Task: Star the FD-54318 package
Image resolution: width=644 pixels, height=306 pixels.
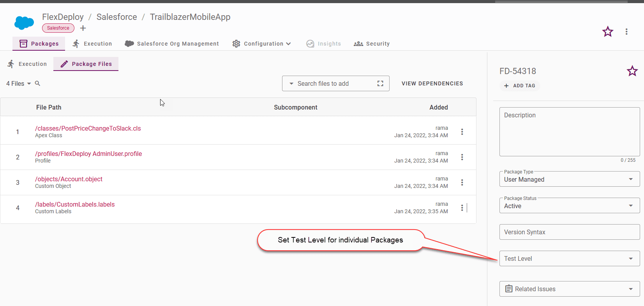Action: tap(632, 71)
